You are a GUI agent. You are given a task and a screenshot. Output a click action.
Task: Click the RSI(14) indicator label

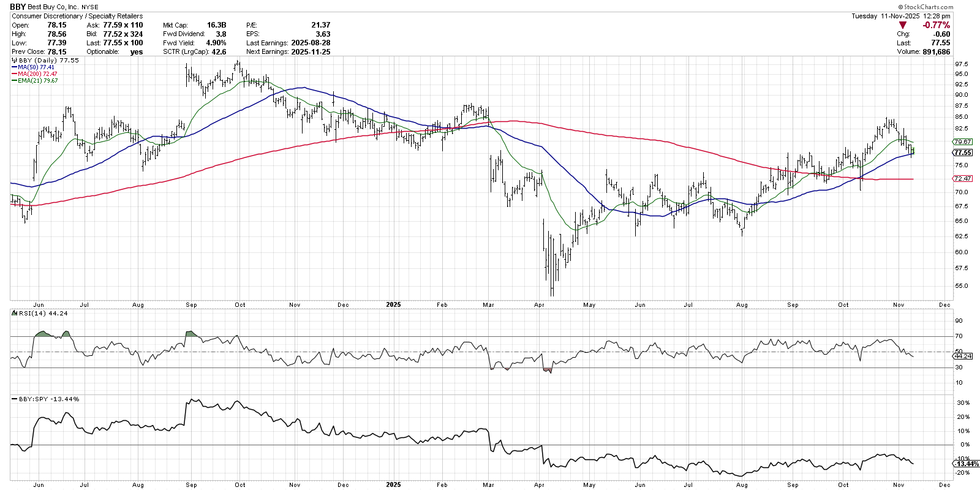35,313
